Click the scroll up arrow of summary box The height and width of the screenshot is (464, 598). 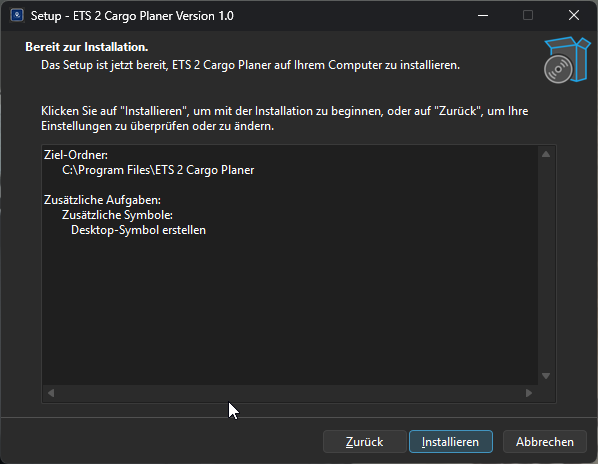tap(546, 154)
